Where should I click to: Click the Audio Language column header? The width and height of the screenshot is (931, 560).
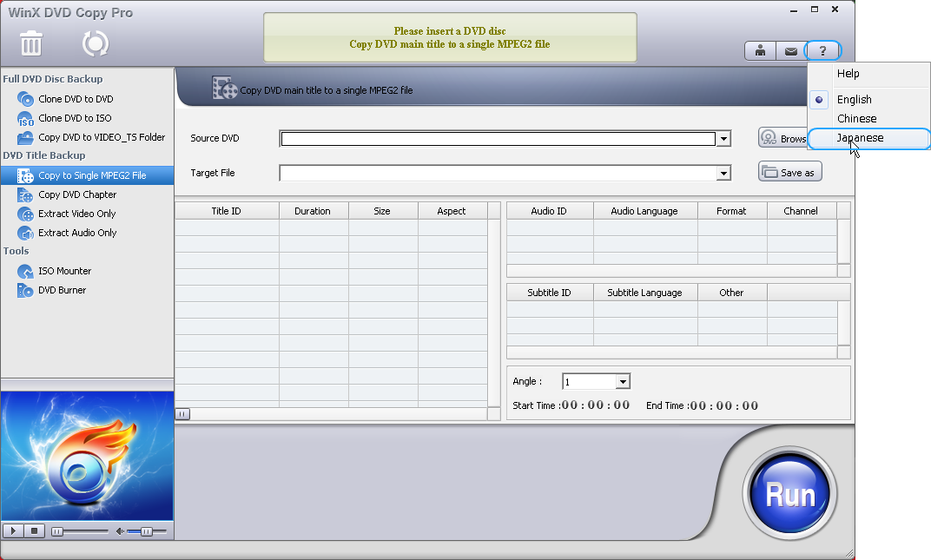tap(644, 211)
